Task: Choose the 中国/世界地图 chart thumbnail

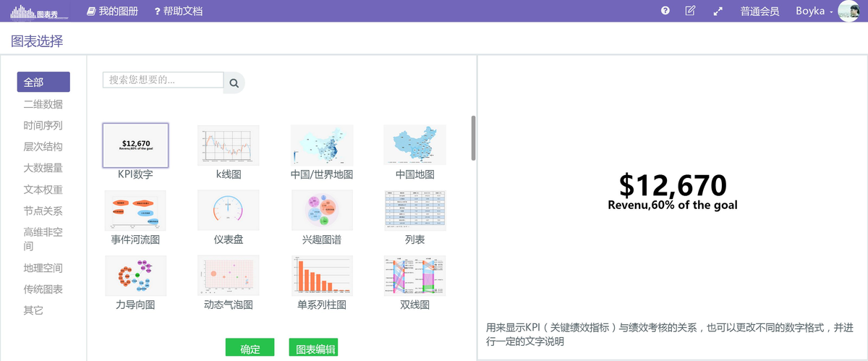Action: (322, 145)
